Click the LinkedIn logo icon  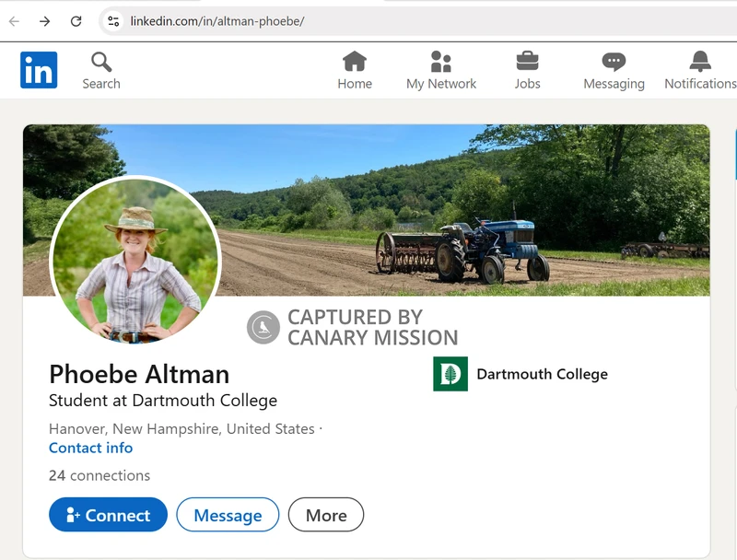pyautogui.click(x=39, y=70)
